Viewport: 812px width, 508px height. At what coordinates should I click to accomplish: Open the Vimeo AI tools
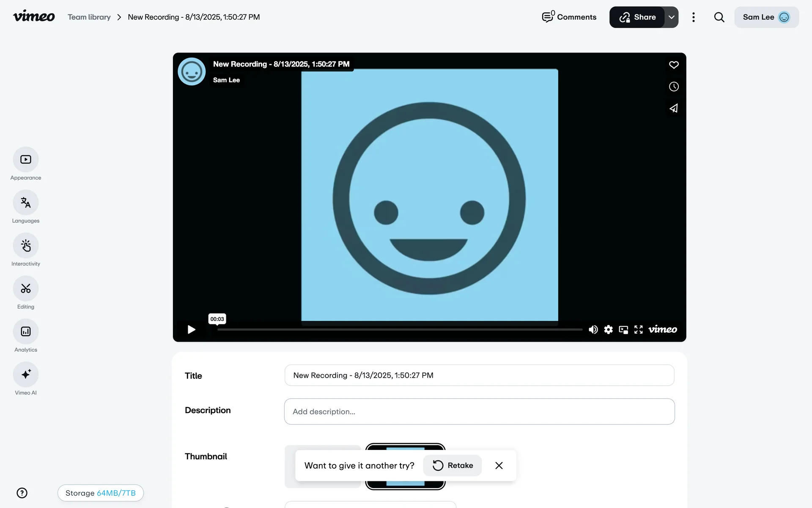pyautogui.click(x=26, y=375)
